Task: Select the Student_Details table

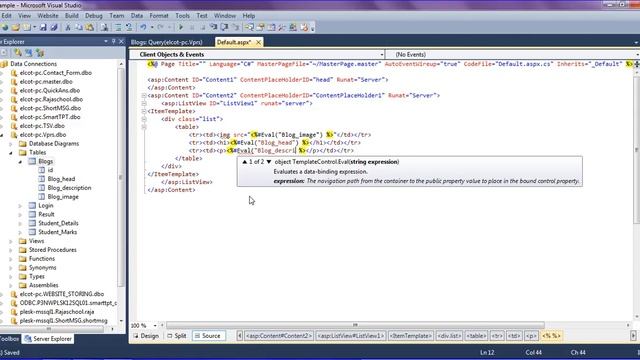Action: [x=58, y=223]
